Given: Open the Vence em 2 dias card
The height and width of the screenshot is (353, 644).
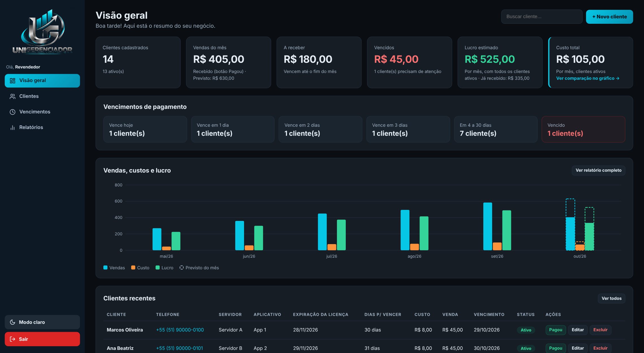Looking at the screenshot, I should pos(320,129).
